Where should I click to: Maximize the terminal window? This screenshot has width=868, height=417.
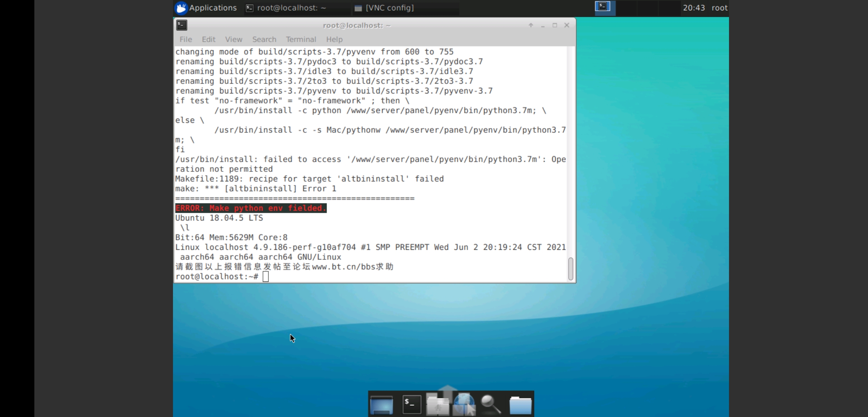coord(555,25)
